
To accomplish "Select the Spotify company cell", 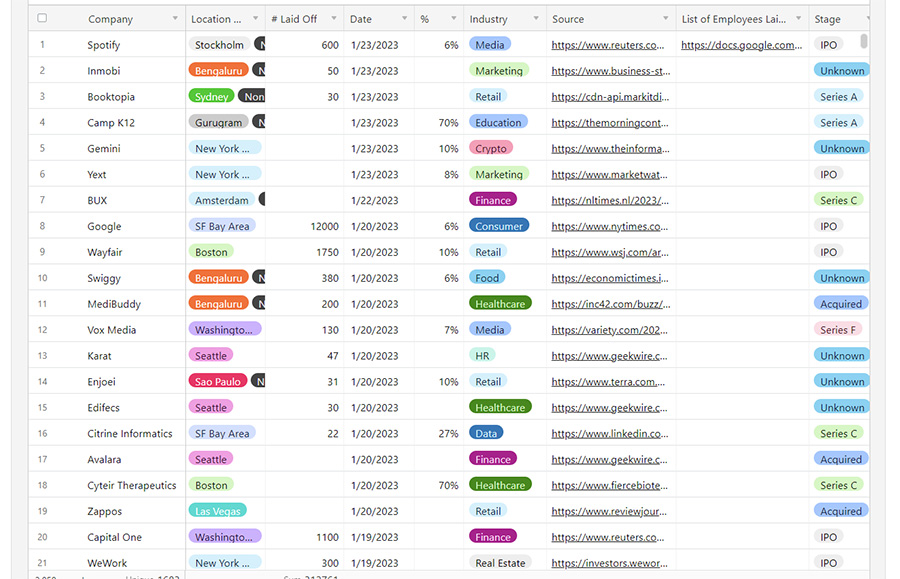I will 103,45.
